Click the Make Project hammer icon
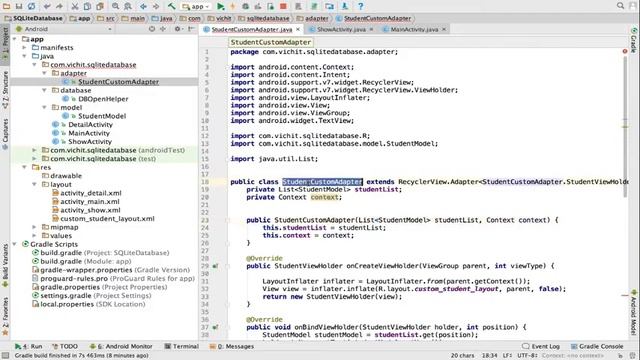This screenshot has height=360, width=640. tap(171, 7)
